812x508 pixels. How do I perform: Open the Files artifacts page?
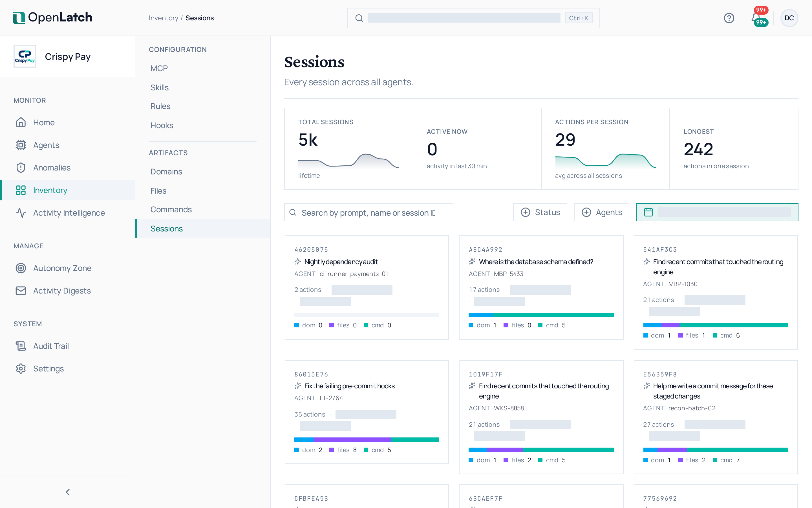[x=203, y=190]
